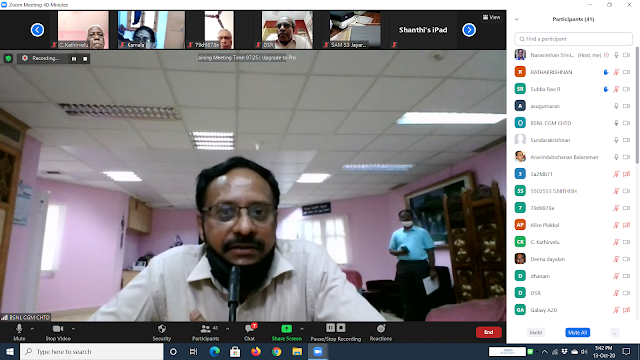Toggle BSNL CGM CHTD's microphone icon
The image size is (640, 360).
pyautogui.click(x=616, y=123)
